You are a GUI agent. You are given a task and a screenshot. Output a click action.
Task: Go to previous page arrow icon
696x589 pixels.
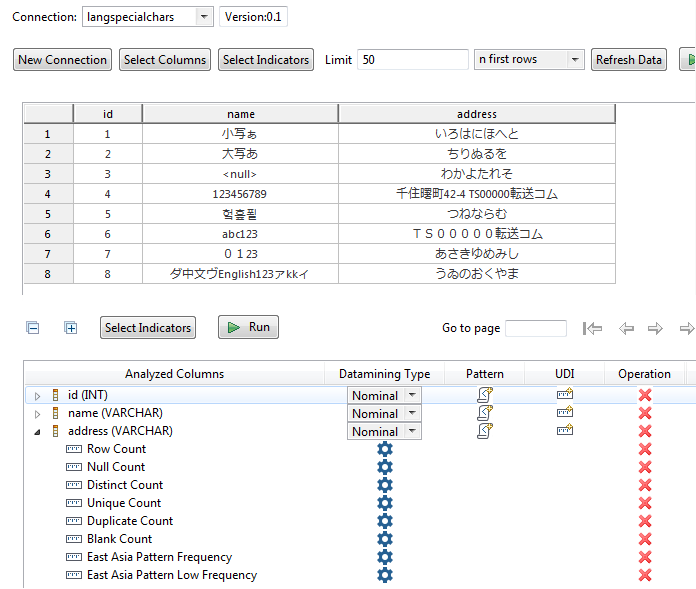[626, 328]
